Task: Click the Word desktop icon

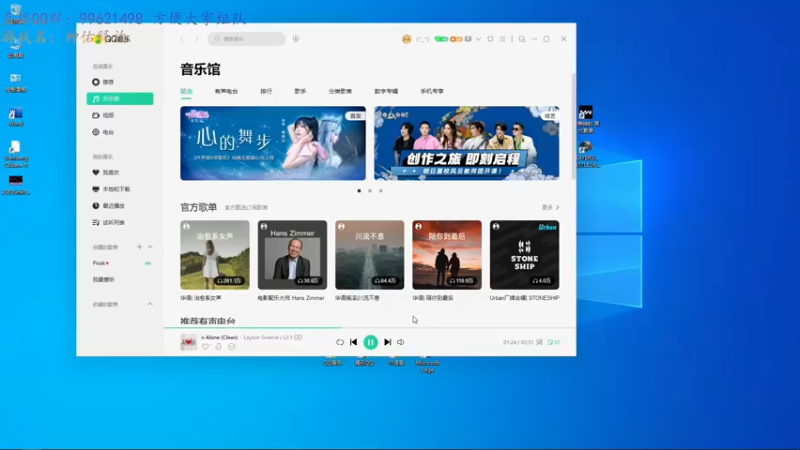Action: click(15, 117)
